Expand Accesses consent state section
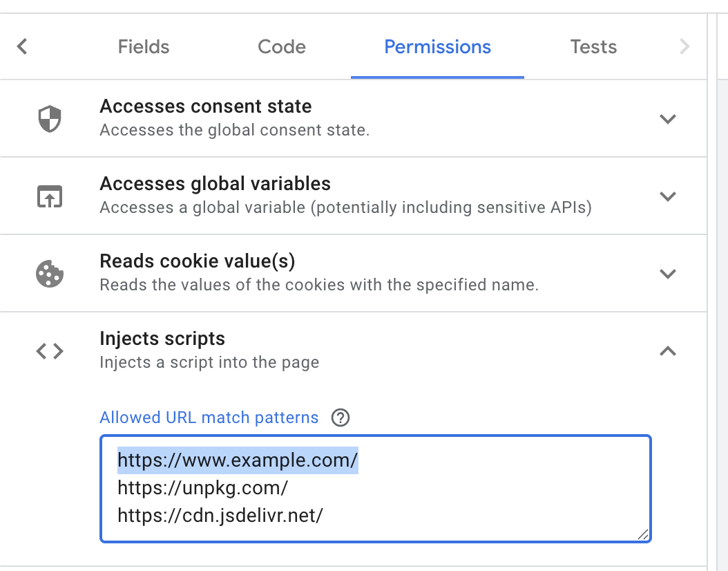The height and width of the screenshot is (571, 728). pos(668,119)
